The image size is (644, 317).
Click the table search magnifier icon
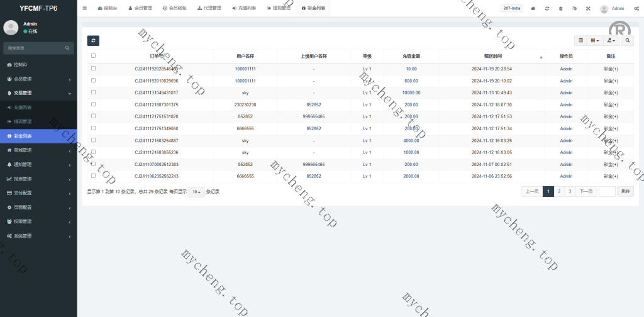628,40
